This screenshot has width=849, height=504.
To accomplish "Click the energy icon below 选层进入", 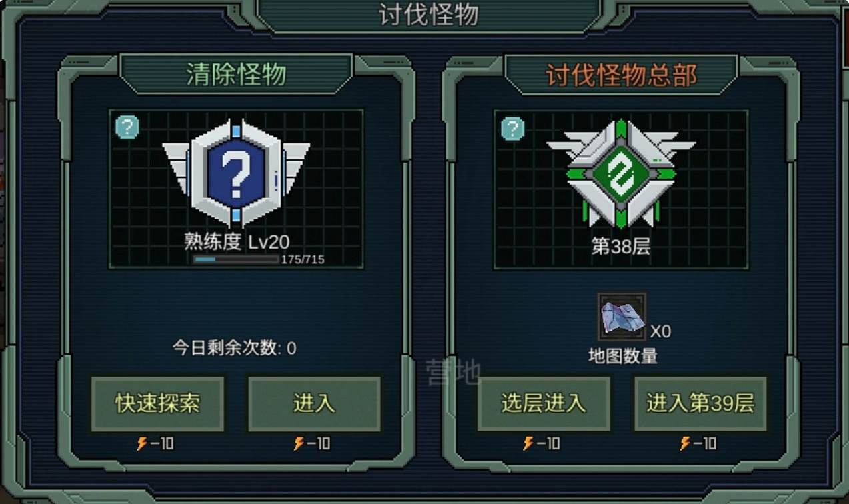I will pos(528,443).
